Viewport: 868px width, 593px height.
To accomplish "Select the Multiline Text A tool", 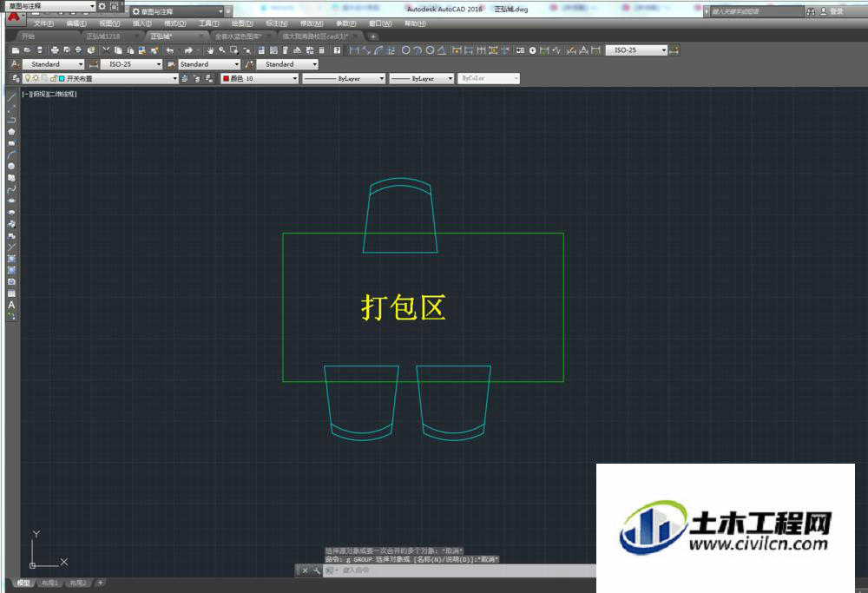I will click(11, 305).
